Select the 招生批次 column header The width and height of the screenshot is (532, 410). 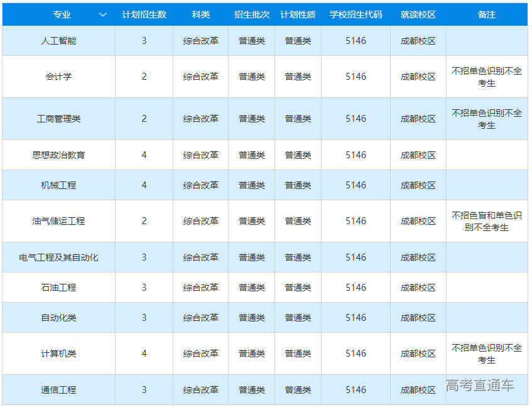pyautogui.click(x=251, y=14)
